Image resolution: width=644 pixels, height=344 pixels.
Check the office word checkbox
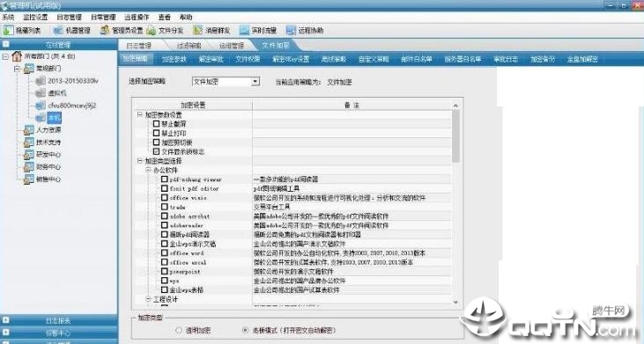(164, 253)
